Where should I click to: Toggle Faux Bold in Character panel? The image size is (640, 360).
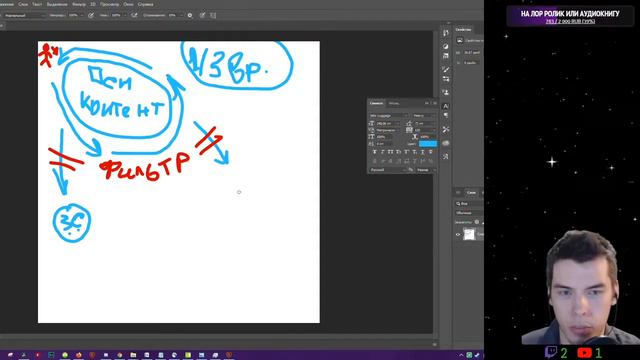(374, 152)
